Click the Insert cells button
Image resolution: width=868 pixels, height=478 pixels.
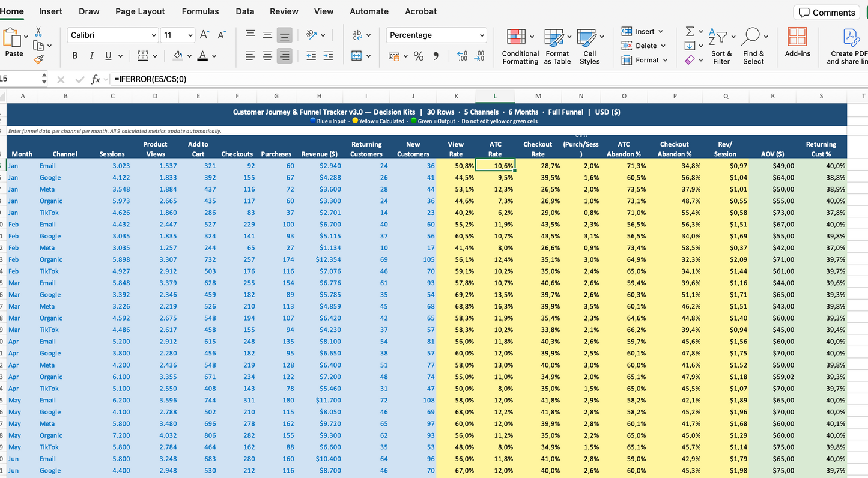click(642, 31)
